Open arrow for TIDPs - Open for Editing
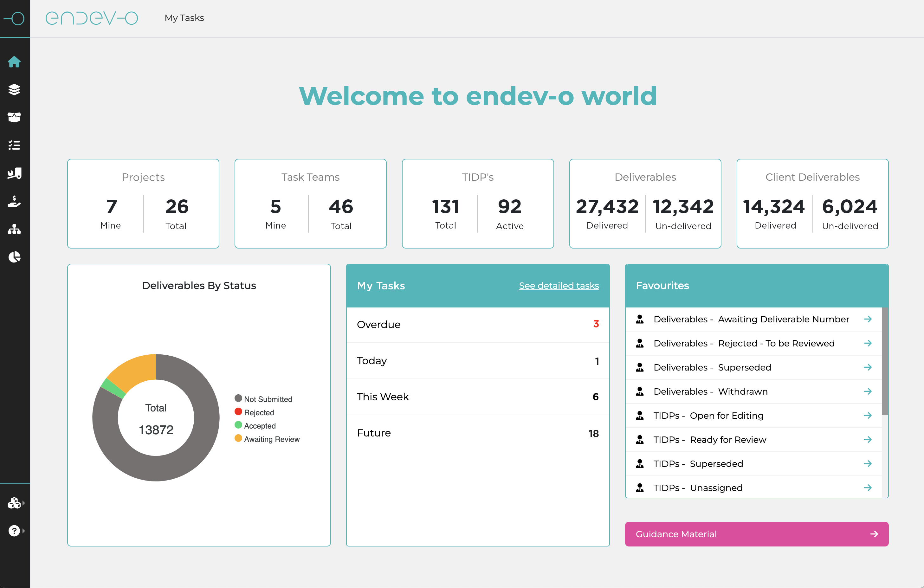924x588 pixels. point(867,415)
